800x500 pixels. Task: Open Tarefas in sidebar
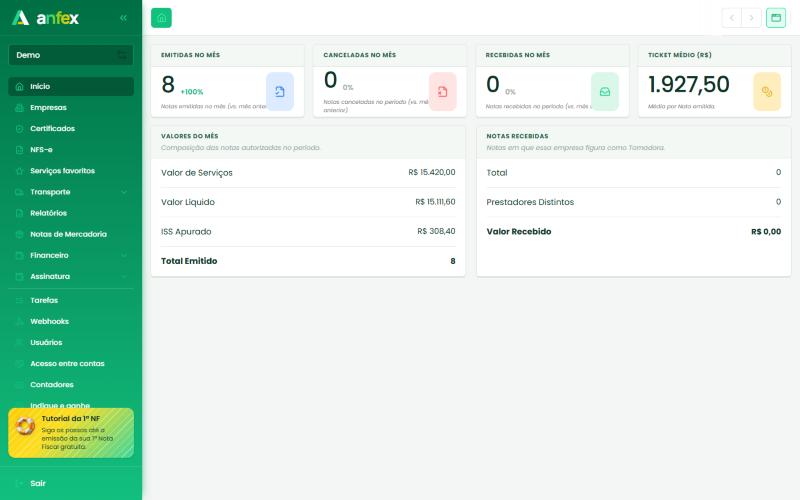[71, 300]
